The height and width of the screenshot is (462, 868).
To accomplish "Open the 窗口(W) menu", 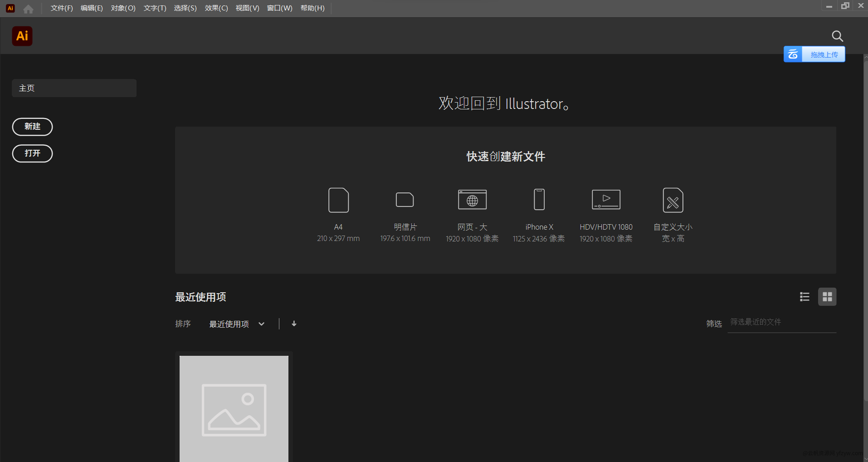I will (280, 8).
